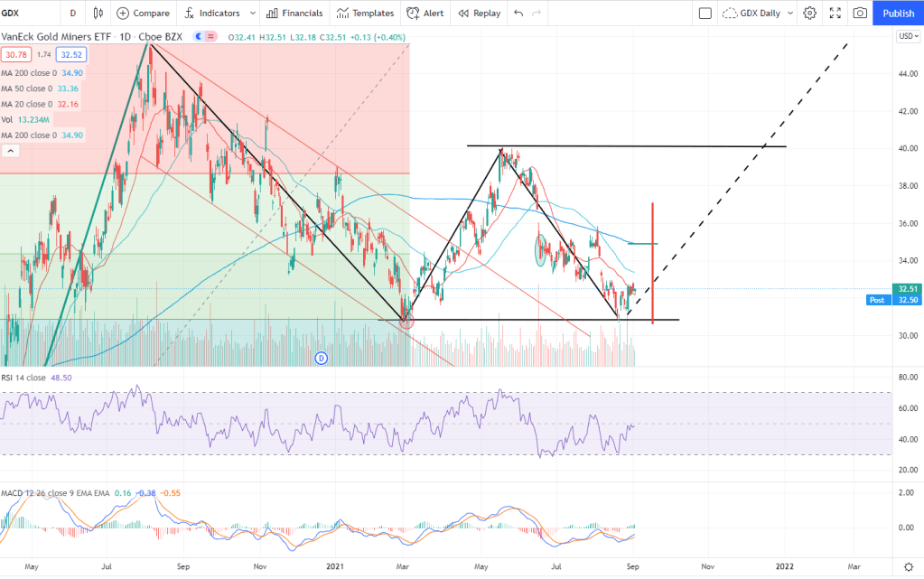Click the Compare symbol button
924x579 pixels.
coord(143,14)
